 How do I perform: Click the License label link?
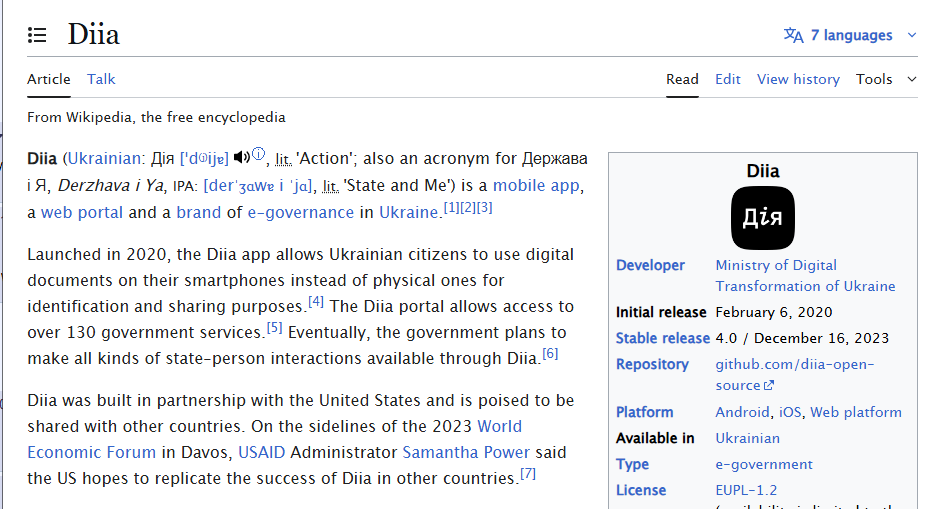(x=641, y=491)
